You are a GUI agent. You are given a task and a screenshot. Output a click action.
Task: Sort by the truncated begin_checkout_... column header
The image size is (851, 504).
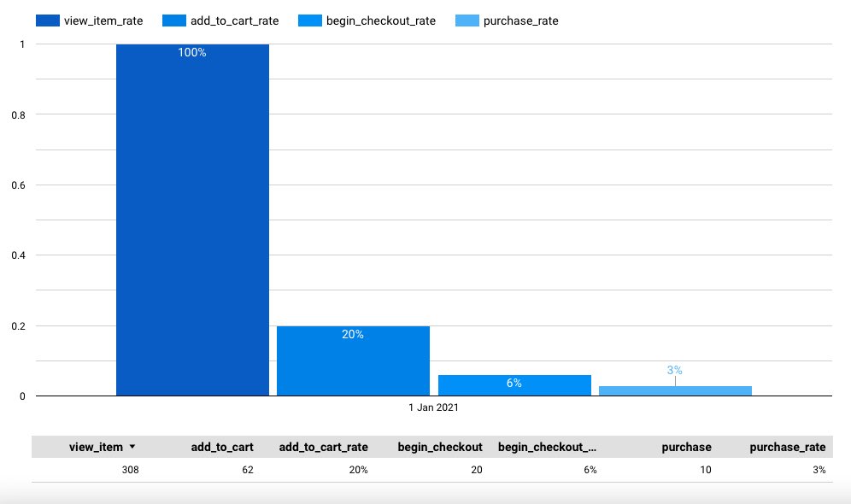click(547, 447)
